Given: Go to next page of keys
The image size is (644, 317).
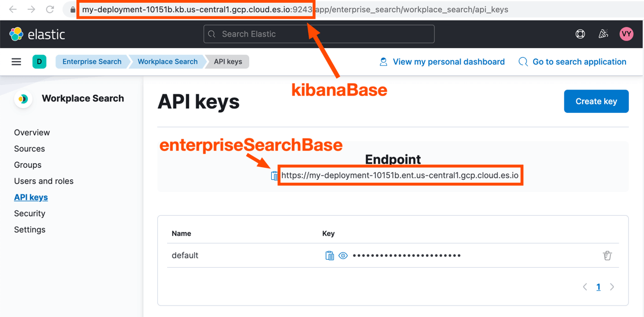Looking at the screenshot, I should [x=612, y=287].
